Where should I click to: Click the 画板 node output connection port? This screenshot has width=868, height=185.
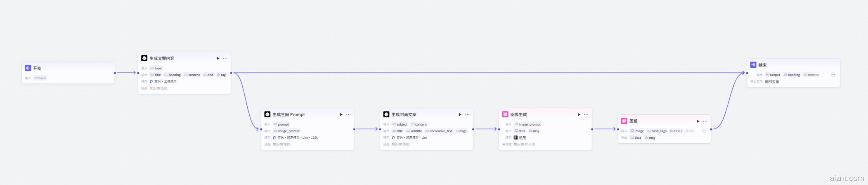711,129
